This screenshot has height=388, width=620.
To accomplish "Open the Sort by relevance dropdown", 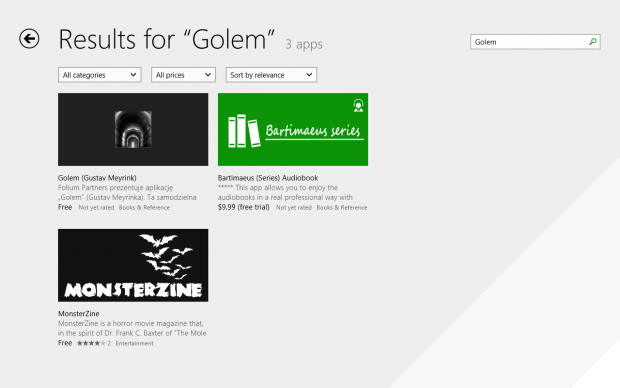I will click(271, 75).
